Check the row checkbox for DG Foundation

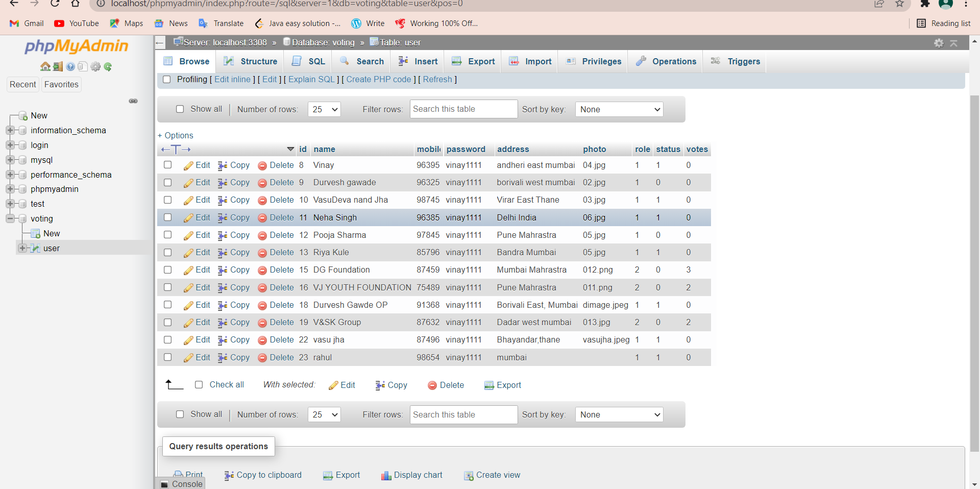tap(167, 270)
